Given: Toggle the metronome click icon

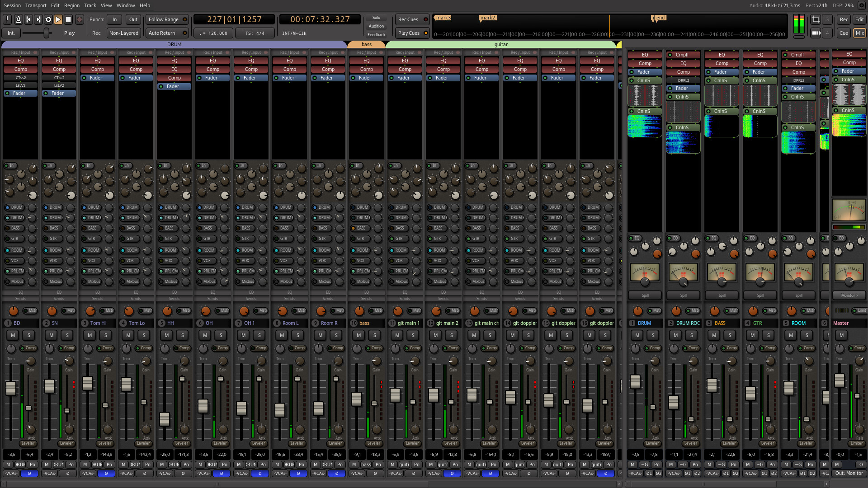Looking at the screenshot, I should click(18, 19).
